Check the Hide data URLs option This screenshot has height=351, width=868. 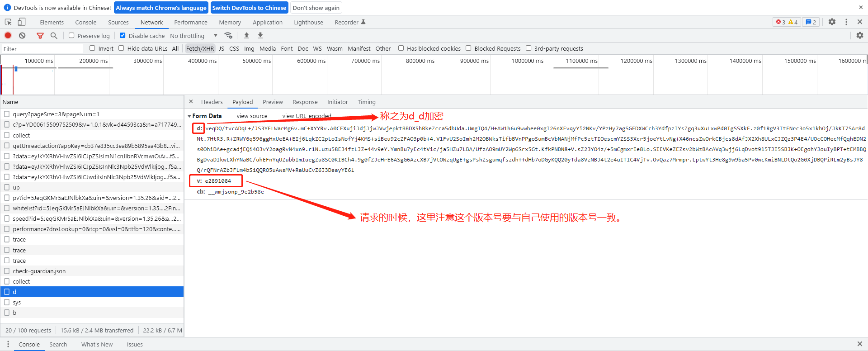121,48
